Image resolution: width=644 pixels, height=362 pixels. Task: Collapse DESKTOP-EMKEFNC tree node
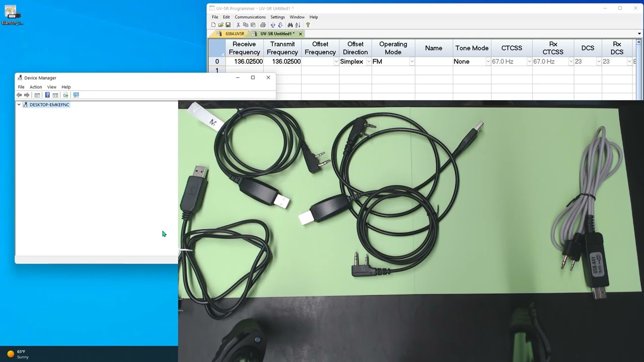[x=19, y=105]
